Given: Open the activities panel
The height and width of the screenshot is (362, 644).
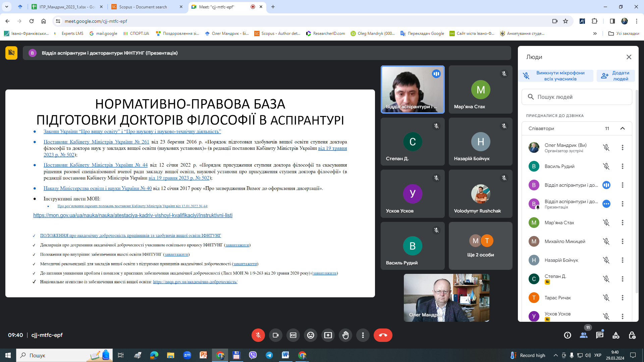Looking at the screenshot, I should 615,335.
